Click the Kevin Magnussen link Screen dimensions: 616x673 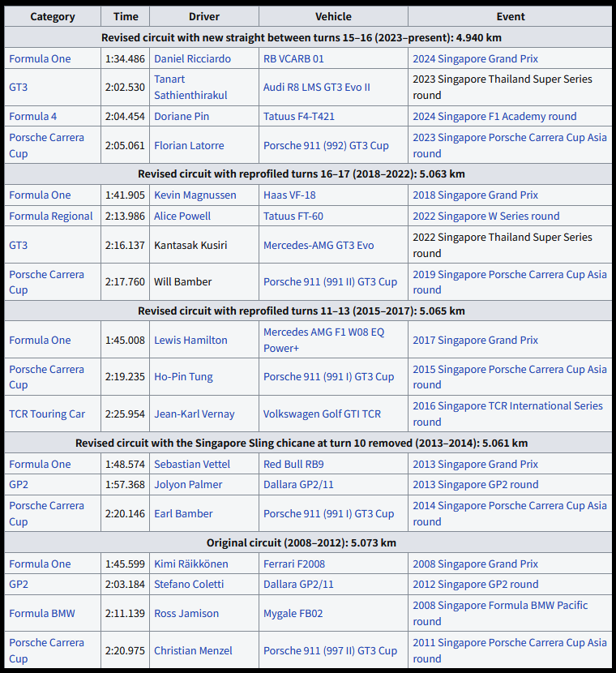195,195
